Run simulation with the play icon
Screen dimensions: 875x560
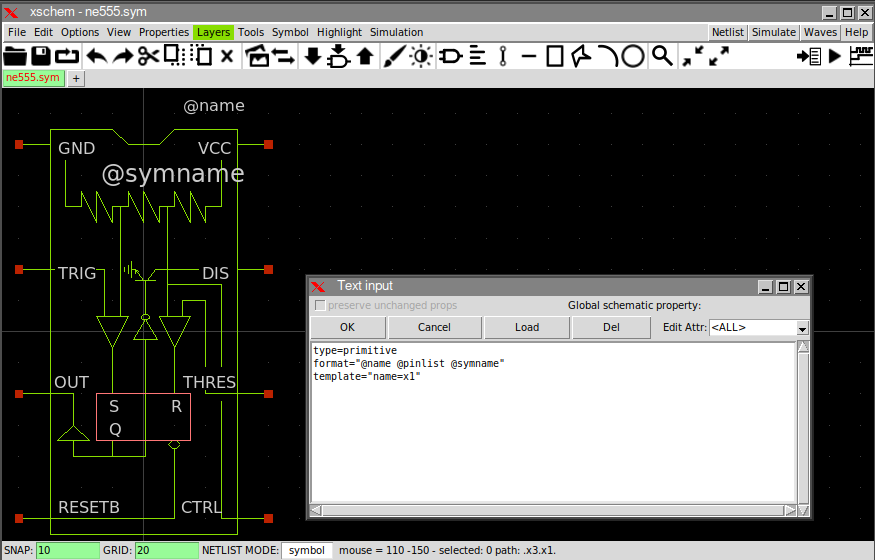(835, 56)
